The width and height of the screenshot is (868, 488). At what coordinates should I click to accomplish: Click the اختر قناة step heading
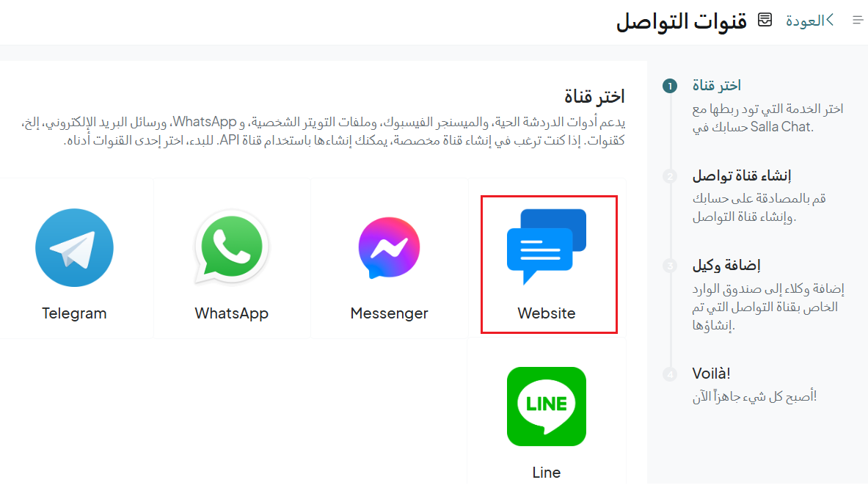[717, 86]
